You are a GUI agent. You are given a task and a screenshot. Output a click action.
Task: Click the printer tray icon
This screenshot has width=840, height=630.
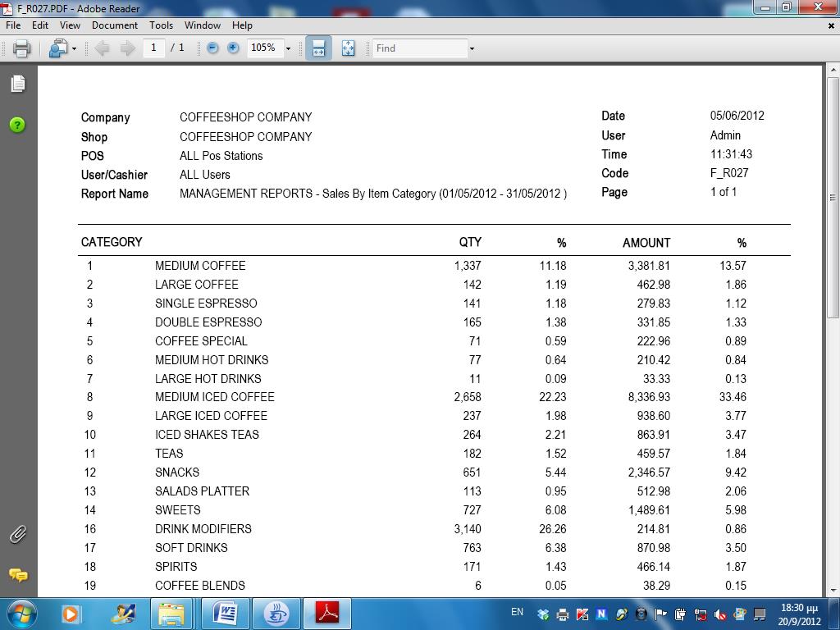[x=563, y=614]
